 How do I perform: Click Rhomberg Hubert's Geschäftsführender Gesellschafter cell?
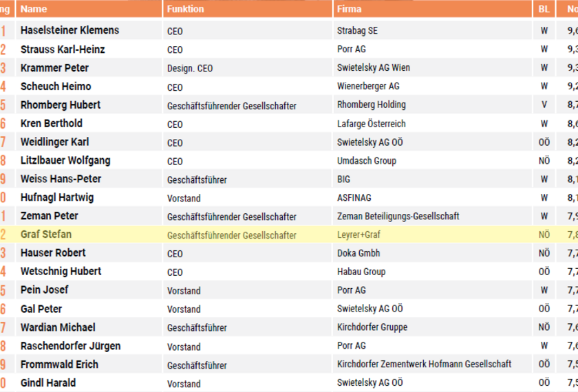point(247,106)
